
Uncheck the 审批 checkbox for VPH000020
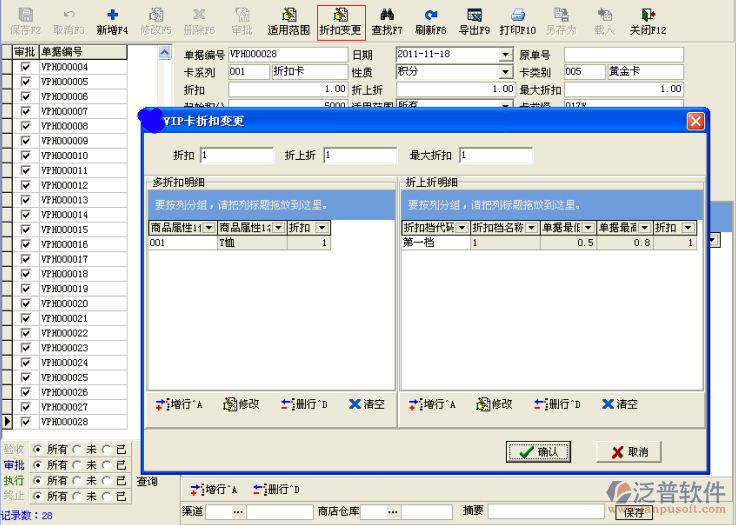click(26, 303)
